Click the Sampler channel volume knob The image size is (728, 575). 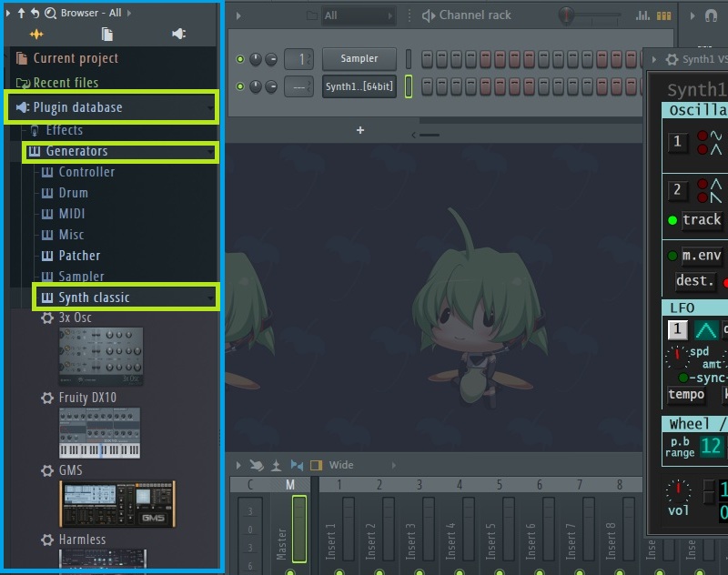coord(271,59)
